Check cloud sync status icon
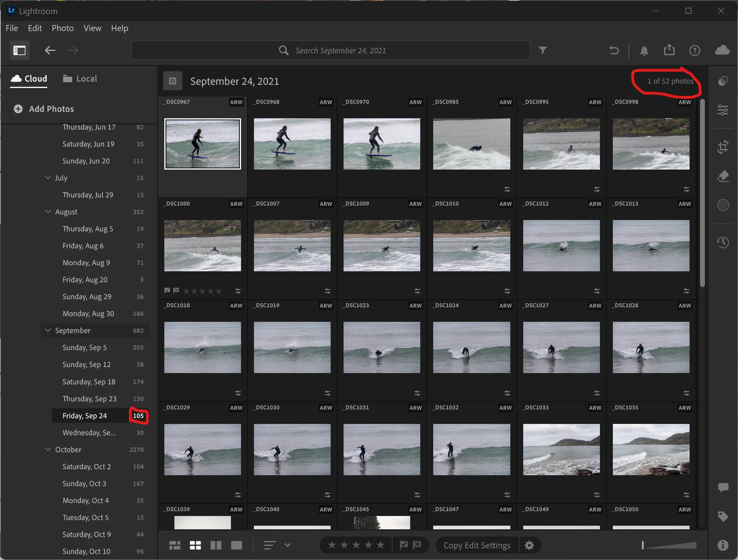 coord(722,50)
